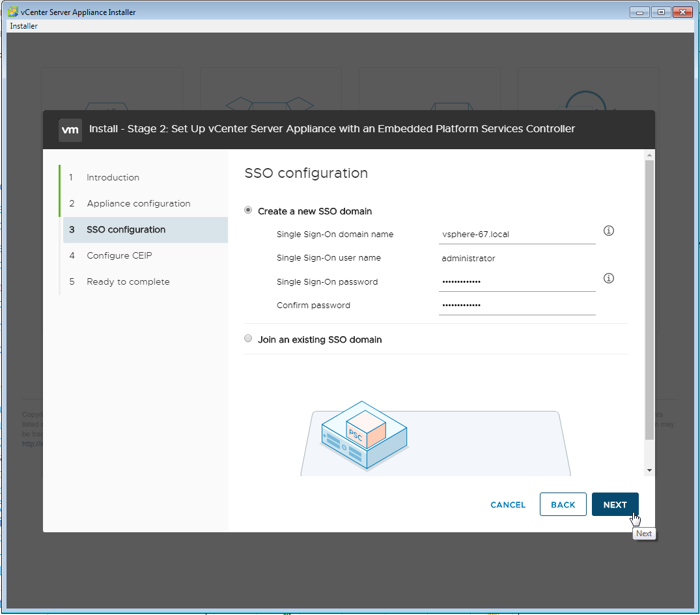
Task: Select 'Create a new SSO domain' radio button
Action: [248, 210]
